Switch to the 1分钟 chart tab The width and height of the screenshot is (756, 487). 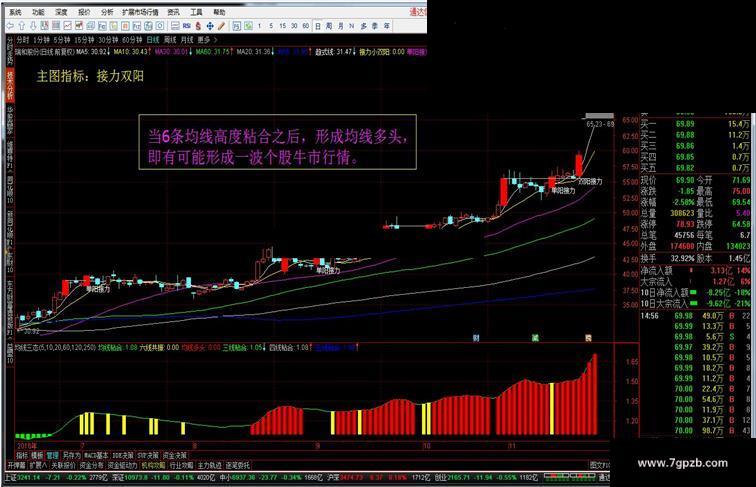point(41,40)
